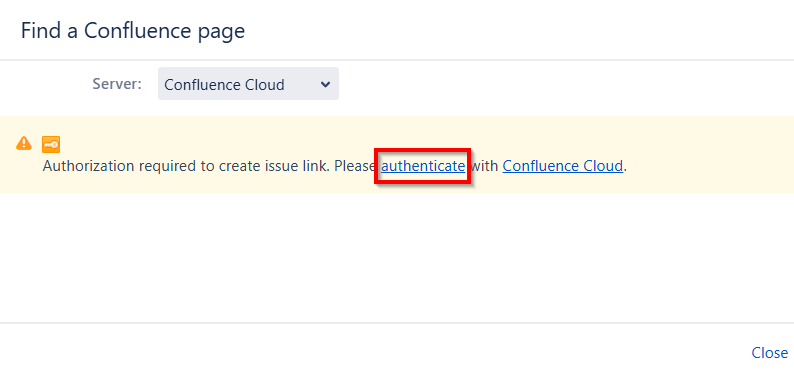Expand the Confluence Cloud selector chevron
Viewport: 794px width, 388px height.
pos(326,84)
